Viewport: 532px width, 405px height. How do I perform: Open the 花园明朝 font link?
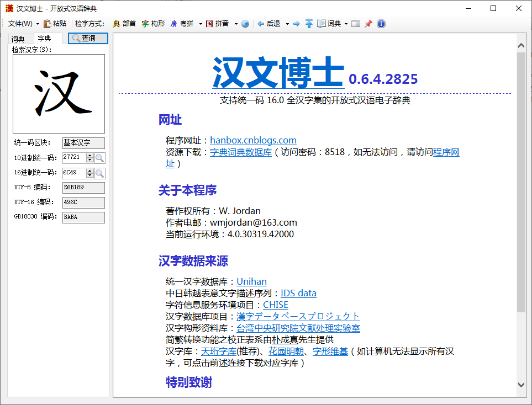pos(286,351)
